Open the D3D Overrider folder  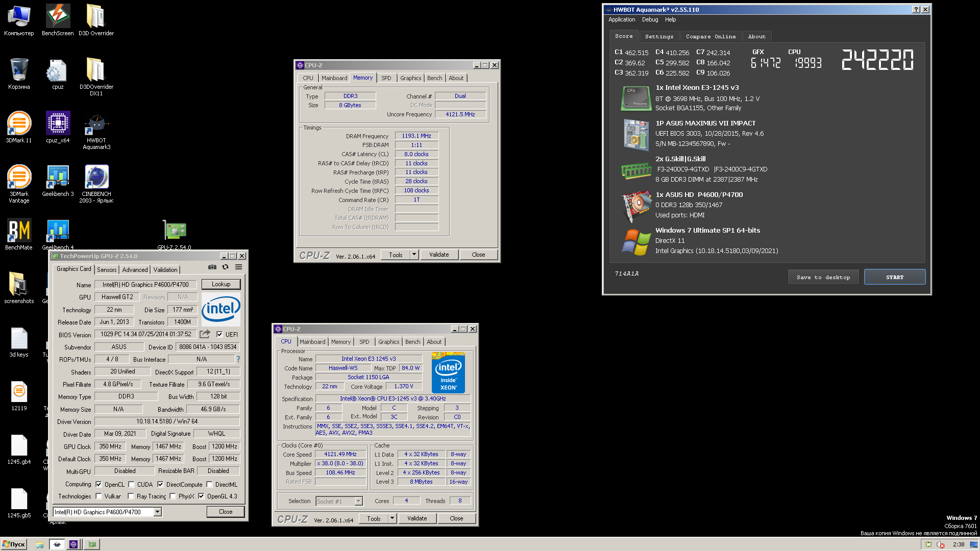[96, 20]
